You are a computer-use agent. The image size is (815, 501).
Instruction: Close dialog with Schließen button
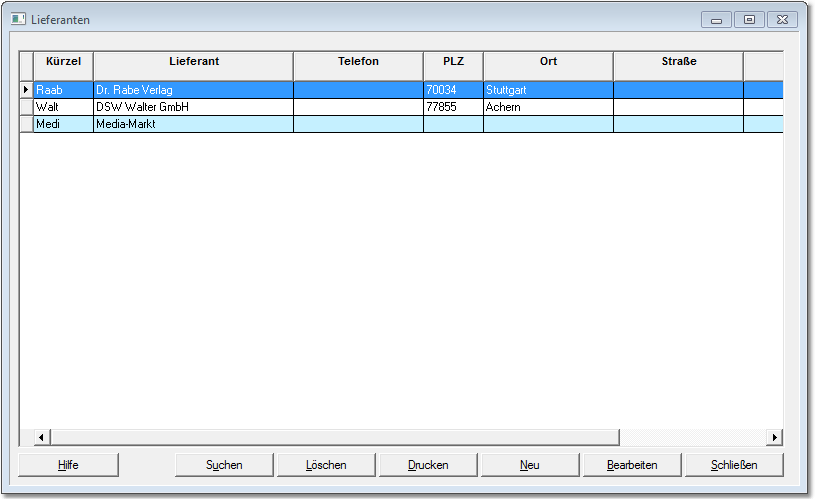coord(734,465)
